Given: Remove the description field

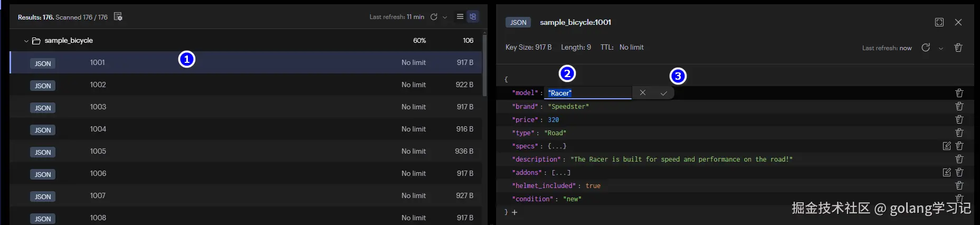Looking at the screenshot, I should click(959, 159).
